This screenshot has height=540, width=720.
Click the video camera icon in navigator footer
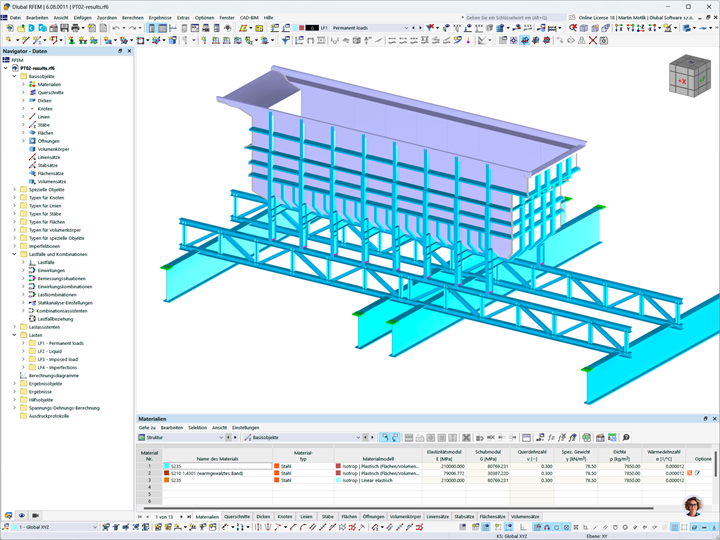pos(35,515)
